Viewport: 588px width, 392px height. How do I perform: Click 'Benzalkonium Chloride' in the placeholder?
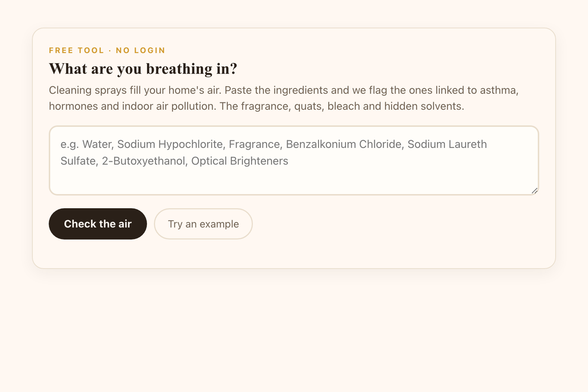tap(343, 144)
